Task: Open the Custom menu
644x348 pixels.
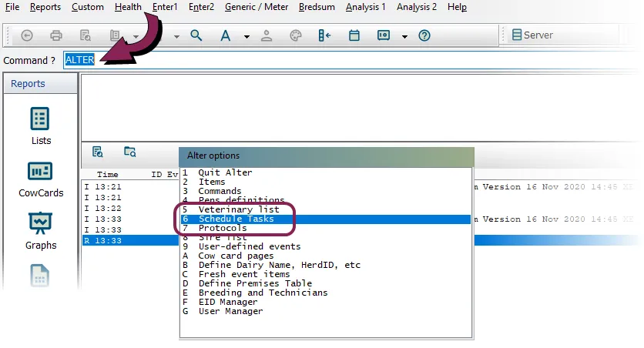Action: point(88,7)
